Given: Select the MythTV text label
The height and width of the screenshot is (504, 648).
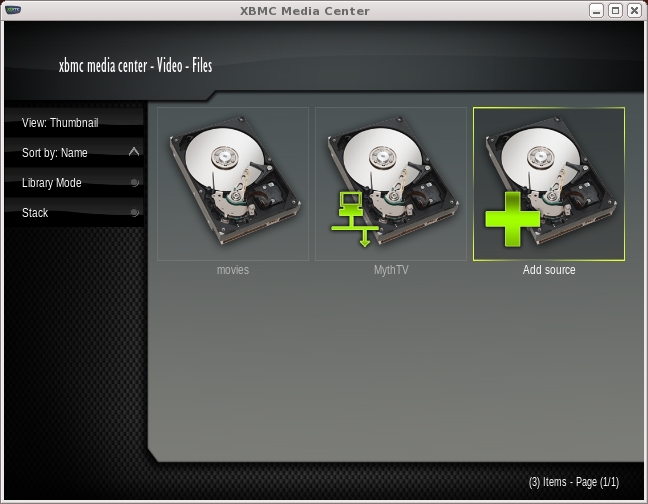Looking at the screenshot, I should click(x=391, y=270).
